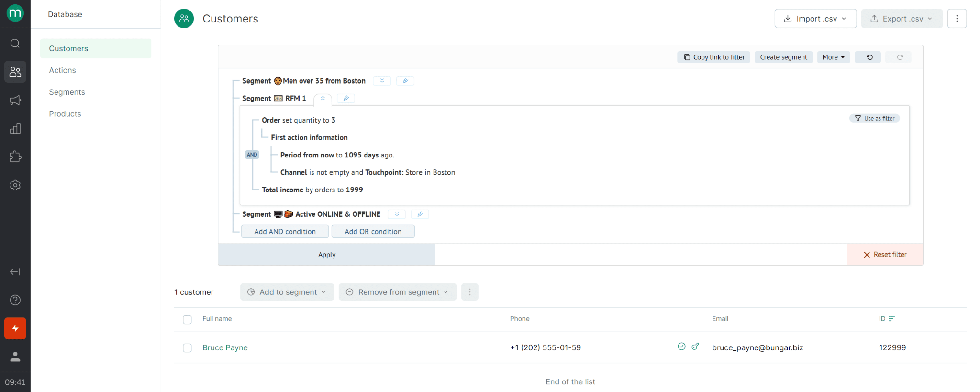Click the Total income by orders condition

[312, 190]
